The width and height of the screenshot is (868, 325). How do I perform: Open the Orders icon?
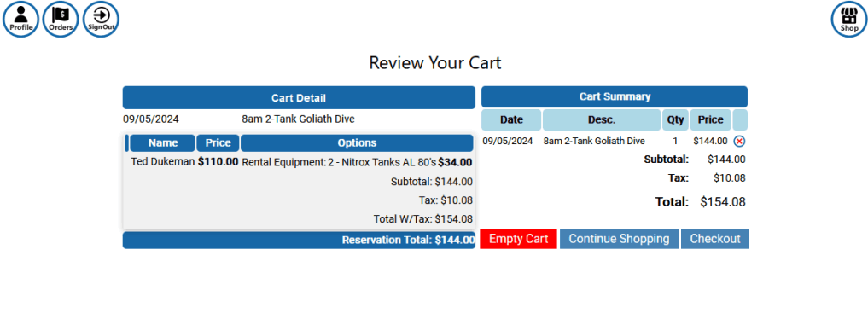coord(61,20)
